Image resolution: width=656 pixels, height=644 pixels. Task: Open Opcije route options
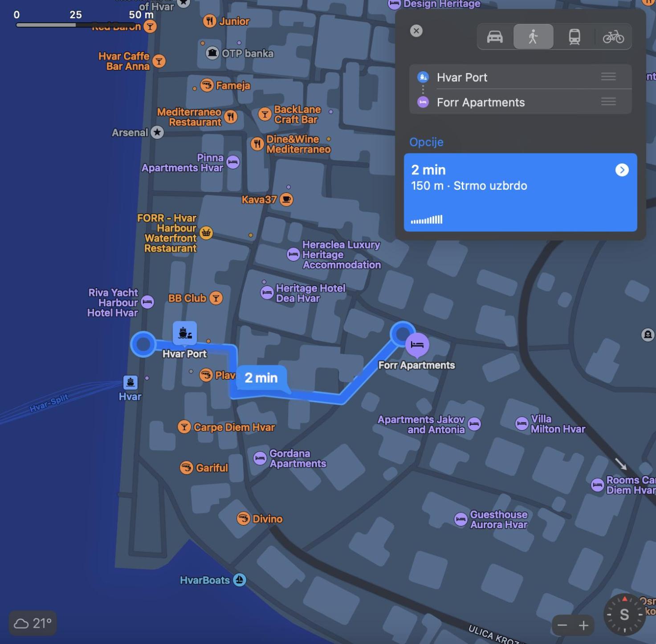coord(426,142)
